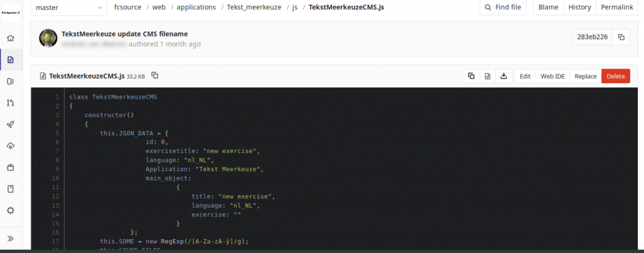Viewport: 644px width, 253px height.
Task: Open Merge Requests from the sidebar
Action: pyautogui.click(x=10, y=103)
